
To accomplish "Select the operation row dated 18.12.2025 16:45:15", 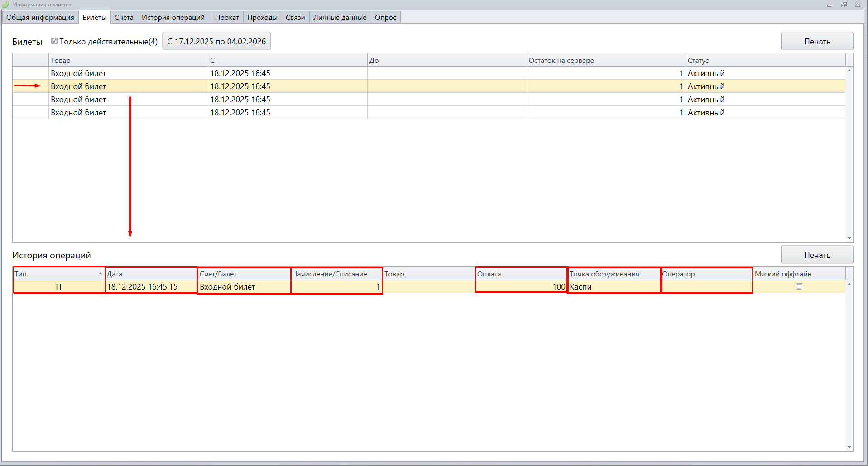I will coord(142,287).
